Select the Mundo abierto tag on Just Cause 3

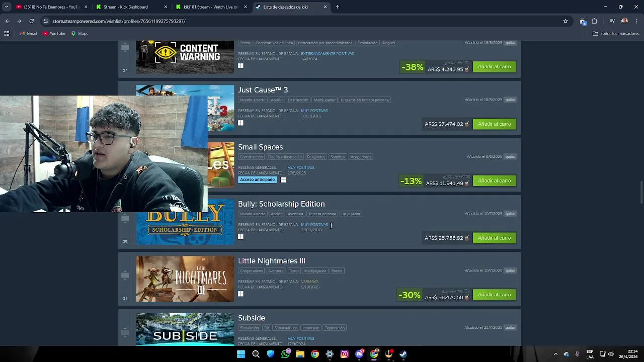[253, 100]
